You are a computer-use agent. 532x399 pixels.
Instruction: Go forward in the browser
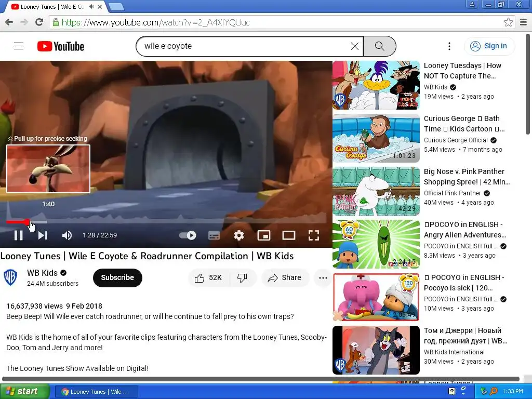point(24,22)
